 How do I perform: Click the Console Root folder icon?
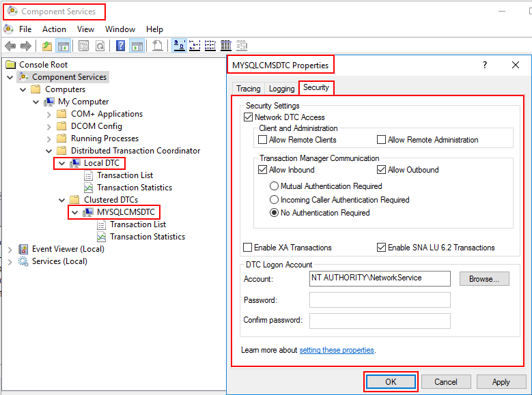click(11, 64)
